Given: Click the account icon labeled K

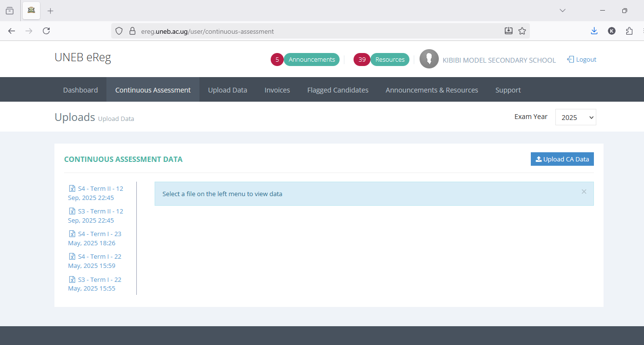Looking at the screenshot, I should pos(612,30).
